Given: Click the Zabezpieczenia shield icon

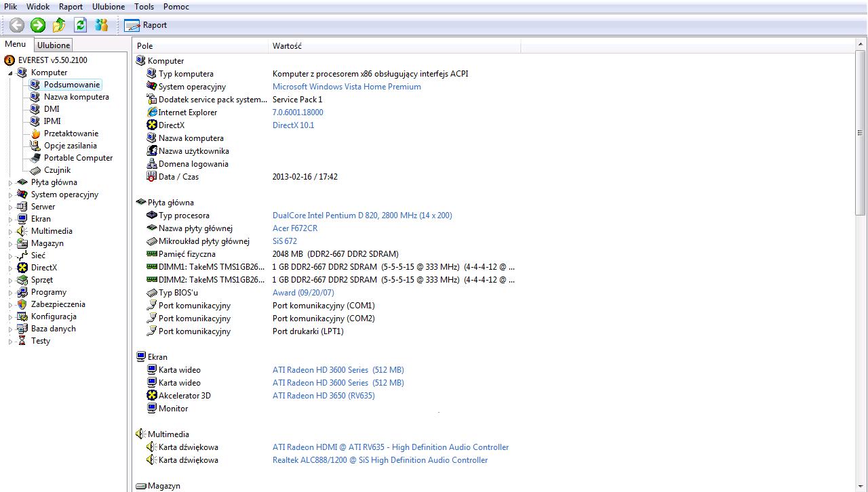Looking at the screenshot, I should click(22, 304).
